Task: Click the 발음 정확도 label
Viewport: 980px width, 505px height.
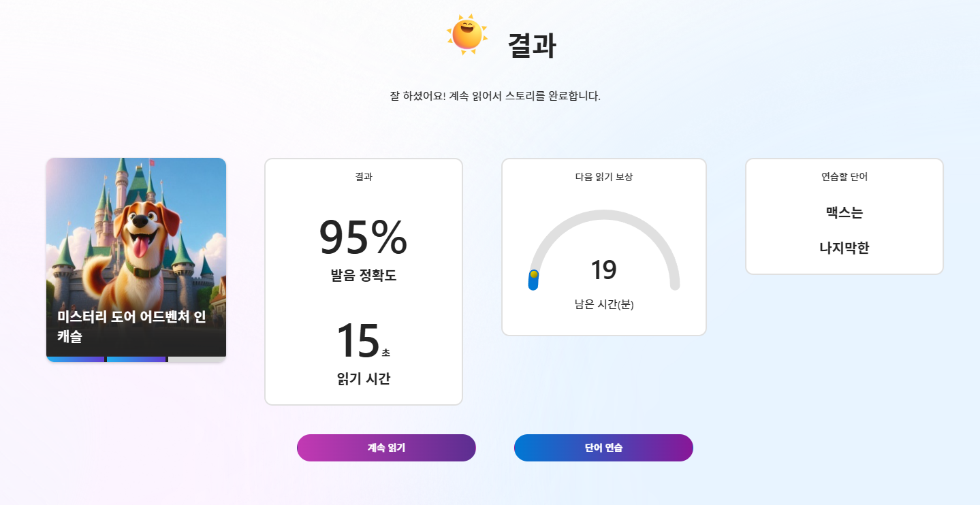Action: click(364, 276)
